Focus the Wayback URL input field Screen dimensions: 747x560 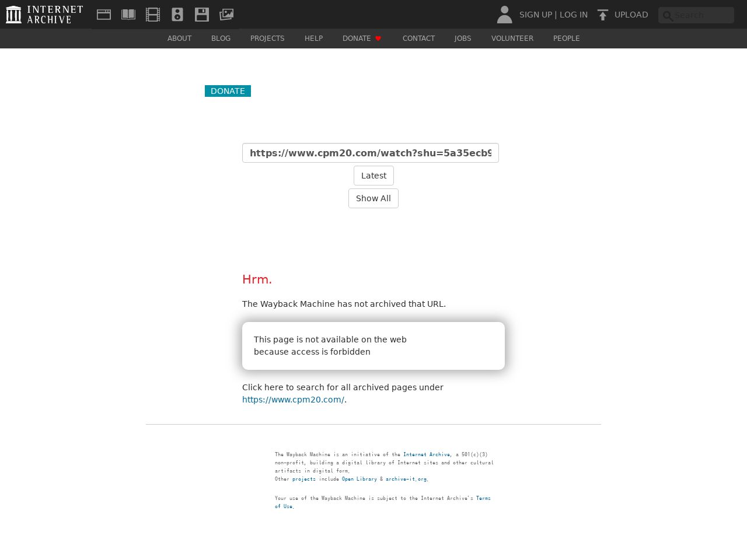pos(371,153)
